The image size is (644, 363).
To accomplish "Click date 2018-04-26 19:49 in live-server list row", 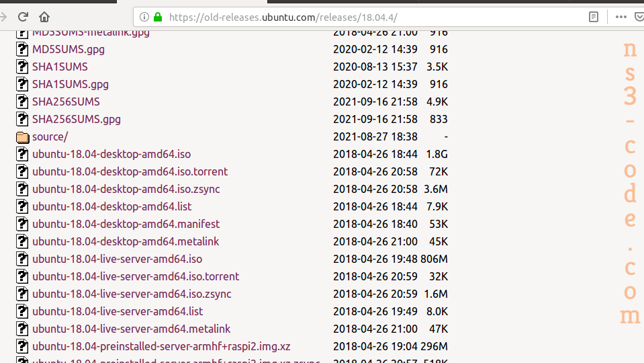I will pos(375,311).
